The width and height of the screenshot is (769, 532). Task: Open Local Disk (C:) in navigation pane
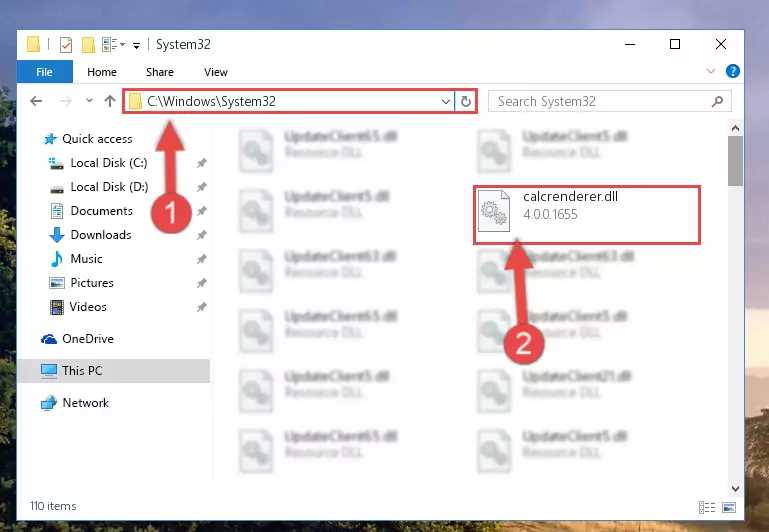[109, 163]
